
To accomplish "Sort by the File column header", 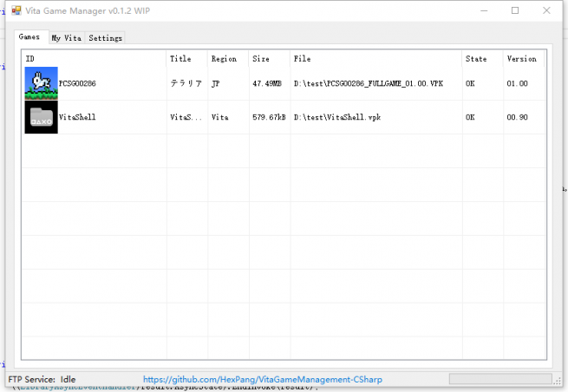I will pyautogui.click(x=376, y=59).
